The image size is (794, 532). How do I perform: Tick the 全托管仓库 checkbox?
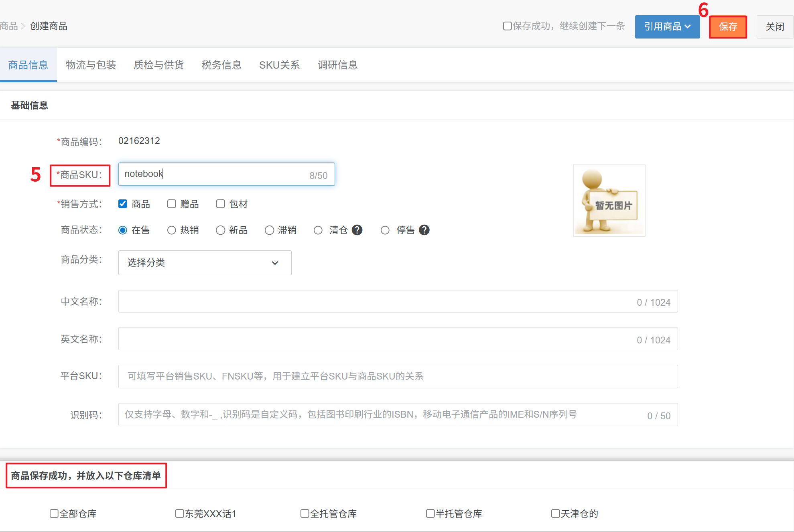pos(305,514)
